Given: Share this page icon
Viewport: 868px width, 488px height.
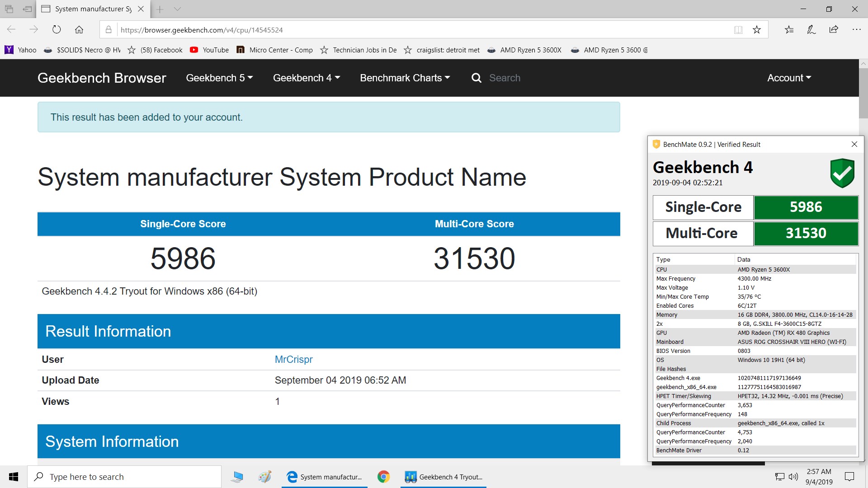Looking at the screenshot, I should click(x=834, y=30).
